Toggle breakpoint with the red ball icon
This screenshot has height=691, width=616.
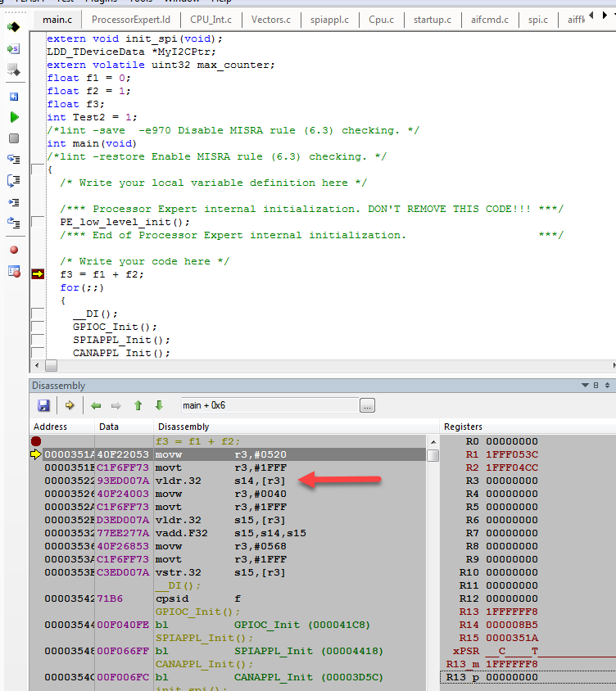[14, 250]
